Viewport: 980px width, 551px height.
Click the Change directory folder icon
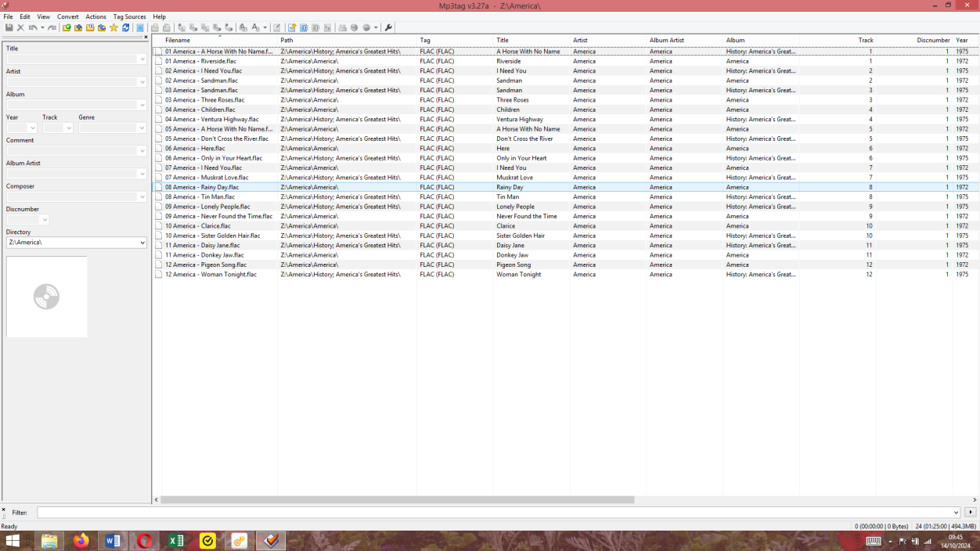67,27
